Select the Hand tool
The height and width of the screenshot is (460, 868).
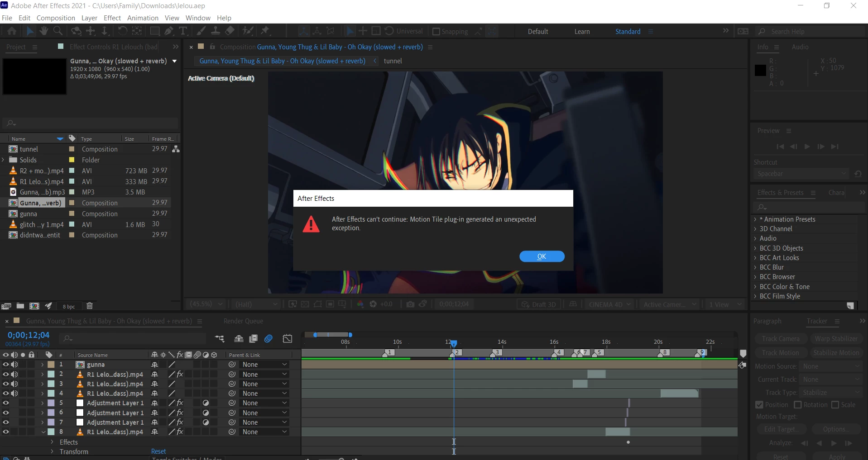click(x=44, y=31)
